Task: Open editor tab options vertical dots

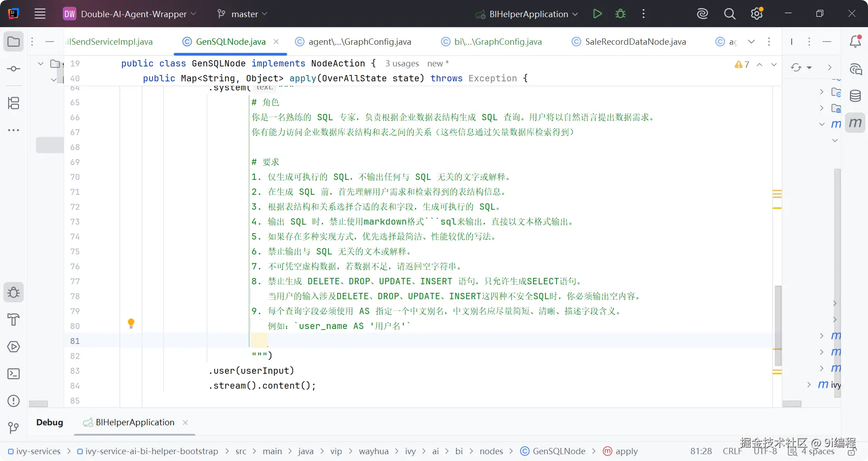Action: (x=769, y=42)
